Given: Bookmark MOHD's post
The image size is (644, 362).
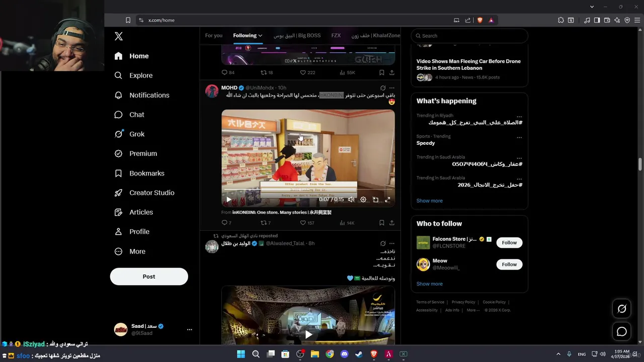Looking at the screenshot, I should (x=381, y=223).
